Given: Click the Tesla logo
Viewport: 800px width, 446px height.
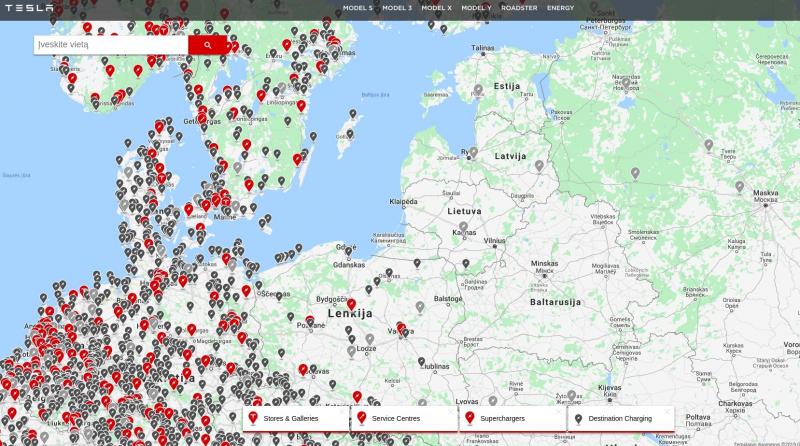Looking at the screenshot, I should pyautogui.click(x=29, y=8).
